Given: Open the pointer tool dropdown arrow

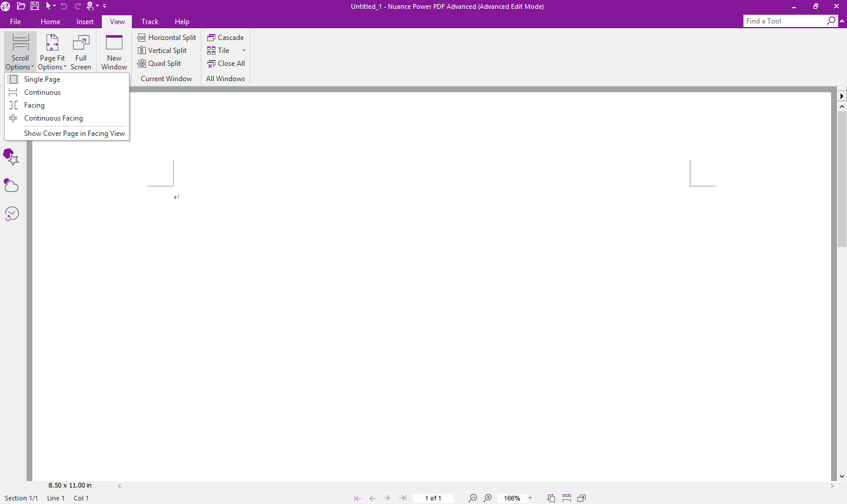Looking at the screenshot, I should pos(55,6).
